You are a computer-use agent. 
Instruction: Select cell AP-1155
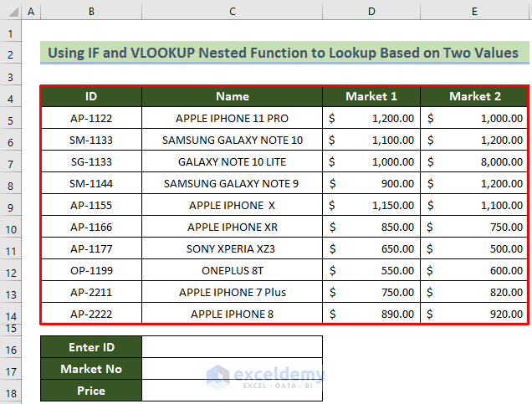[x=91, y=205]
